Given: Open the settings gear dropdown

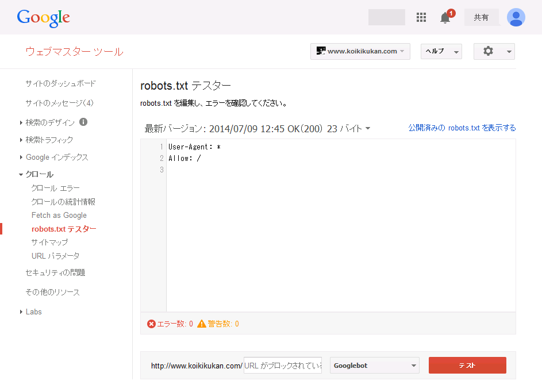Looking at the screenshot, I should [494, 52].
